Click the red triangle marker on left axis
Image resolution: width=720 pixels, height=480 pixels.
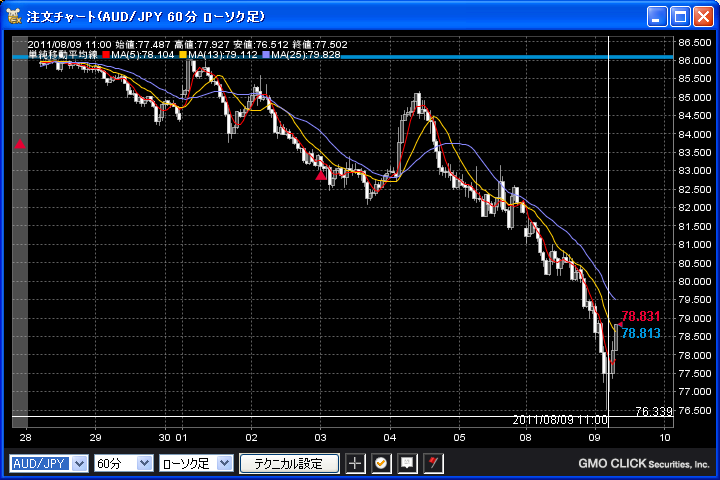[x=20, y=145]
